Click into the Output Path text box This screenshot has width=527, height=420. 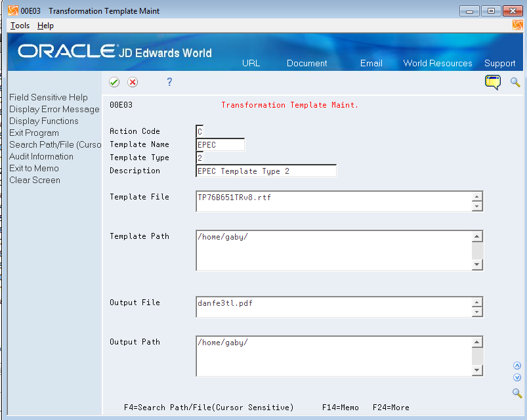tap(334, 356)
